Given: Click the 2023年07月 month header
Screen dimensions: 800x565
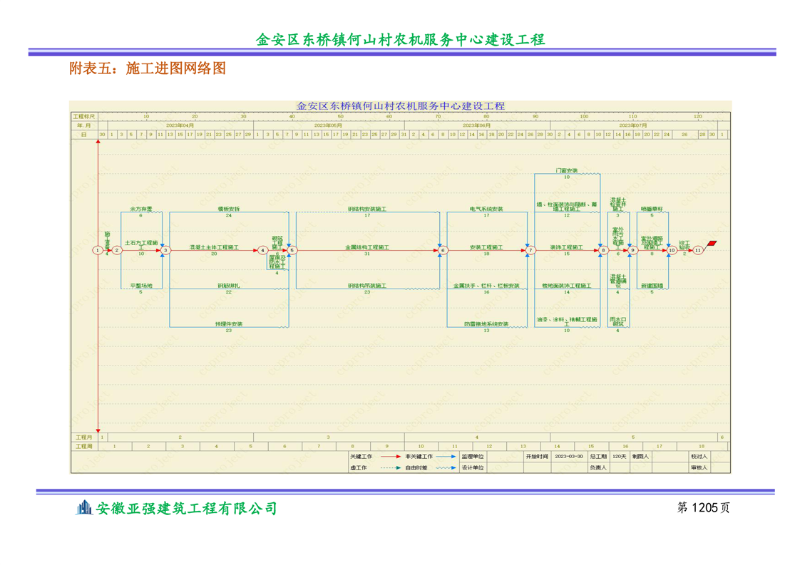Looking at the screenshot, I should 633,125.
